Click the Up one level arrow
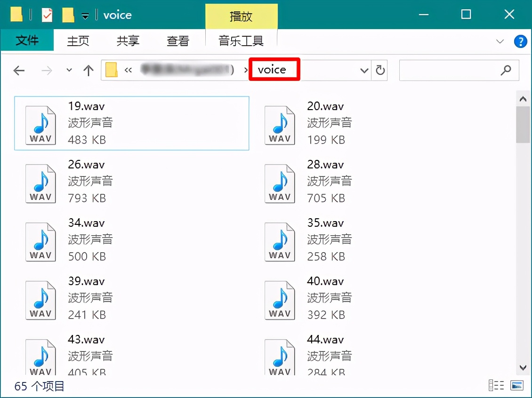This screenshot has height=398, width=532. click(89, 70)
